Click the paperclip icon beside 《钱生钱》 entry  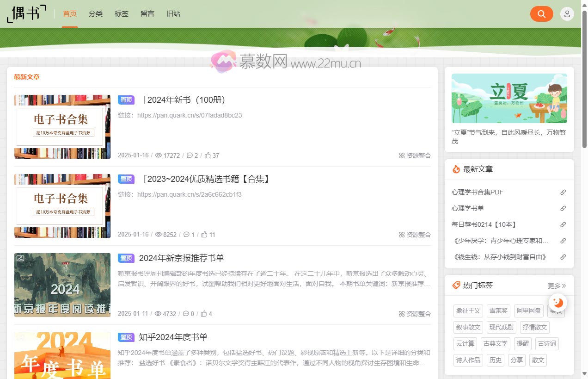[563, 256]
